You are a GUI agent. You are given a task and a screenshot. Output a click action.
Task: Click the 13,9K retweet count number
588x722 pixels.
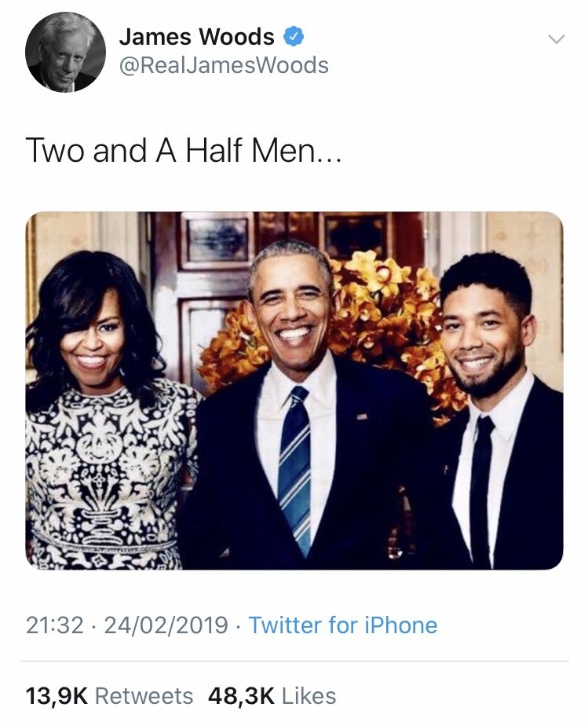click(x=57, y=695)
